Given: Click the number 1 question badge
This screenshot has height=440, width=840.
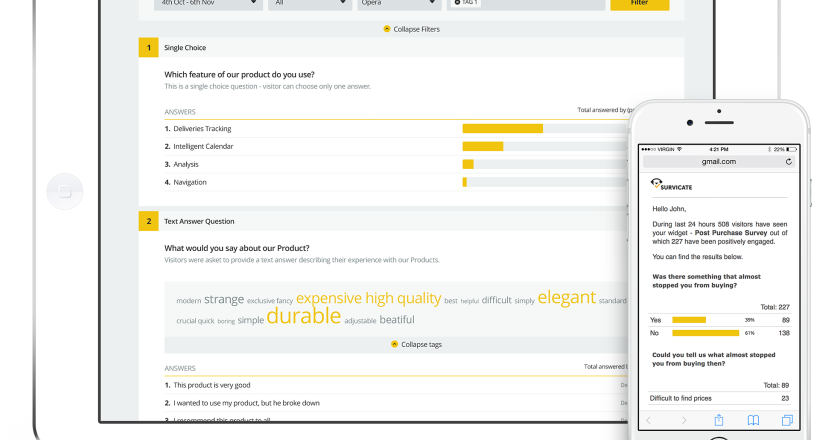Looking at the screenshot, I should pyautogui.click(x=148, y=47).
